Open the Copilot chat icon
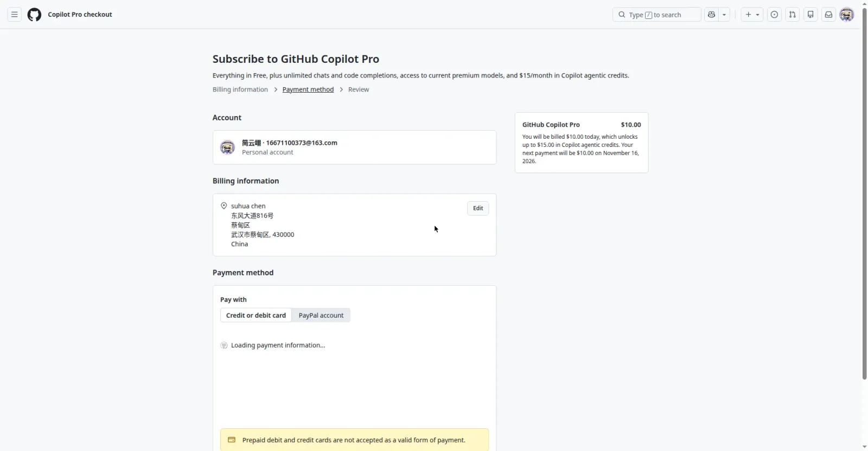The width and height of the screenshot is (868, 451). tap(711, 15)
